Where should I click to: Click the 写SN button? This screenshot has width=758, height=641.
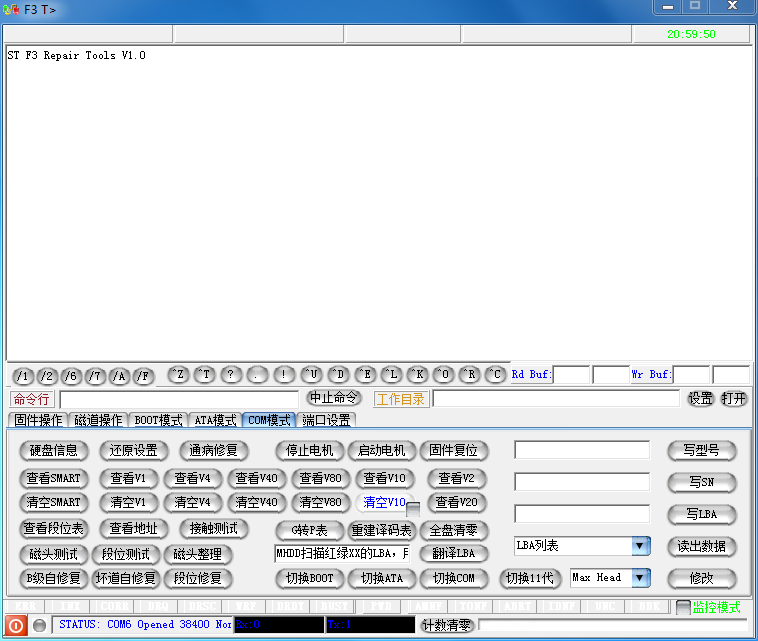click(701, 482)
